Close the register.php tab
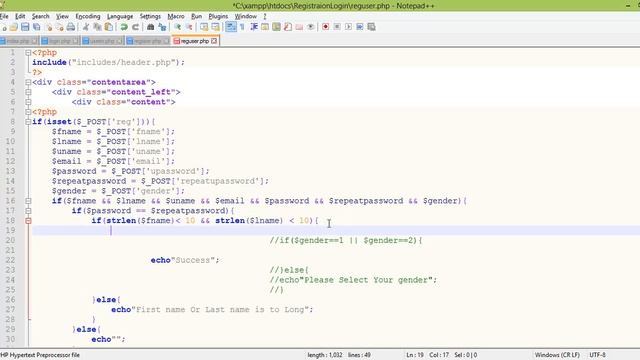Viewport: 640px width, 360px height. coord(166,41)
